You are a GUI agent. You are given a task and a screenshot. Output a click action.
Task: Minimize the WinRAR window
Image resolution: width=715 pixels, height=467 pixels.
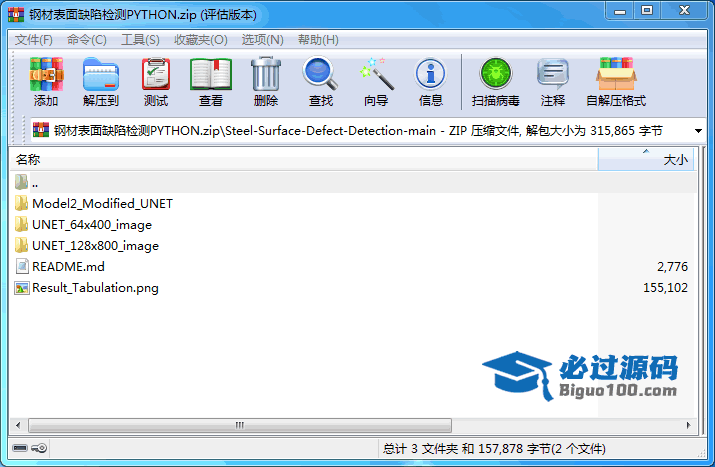pyautogui.click(x=620, y=11)
